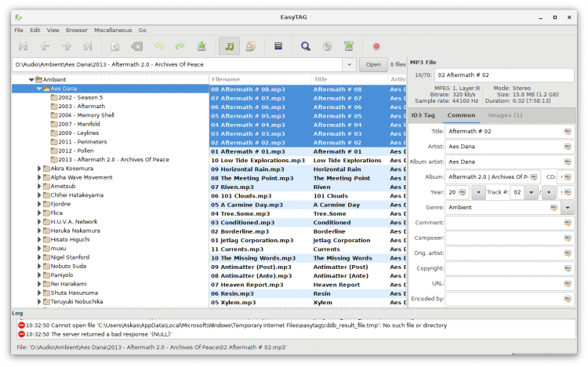588x367 pixels.
Task: Expand the Alpha Wave Movement folder
Action: [x=39, y=177]
